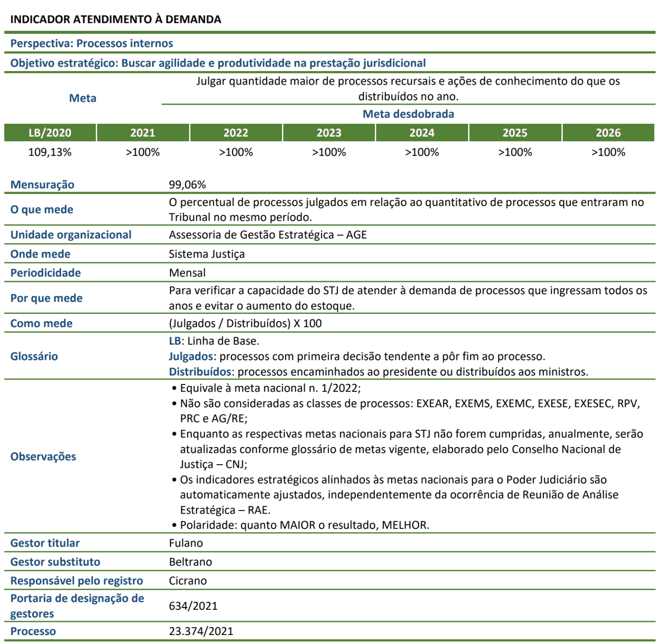The width and height of the screenshot is (659, 644).
Task: Click the LB/2020 header cell
Action: tap(50, 133)
